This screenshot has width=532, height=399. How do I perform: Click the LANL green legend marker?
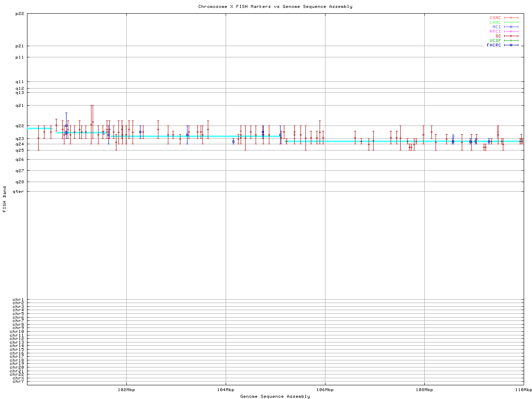(511, 22)
